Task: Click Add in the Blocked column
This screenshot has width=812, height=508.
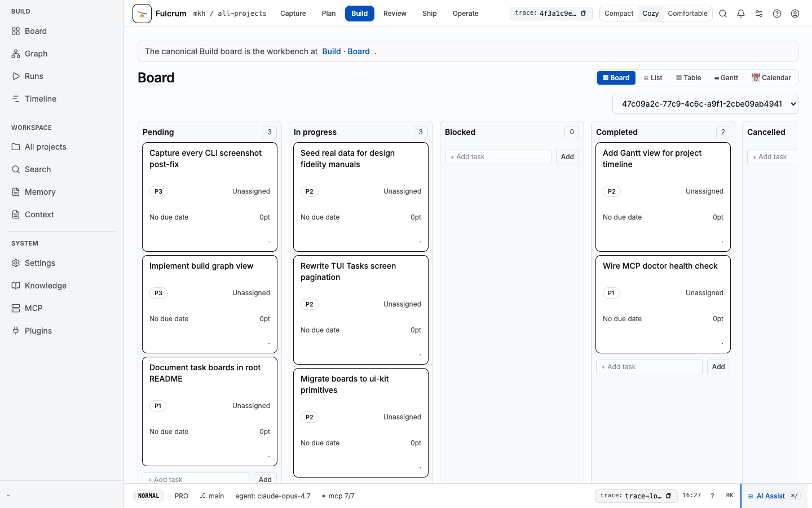Action: click(567, 157)
